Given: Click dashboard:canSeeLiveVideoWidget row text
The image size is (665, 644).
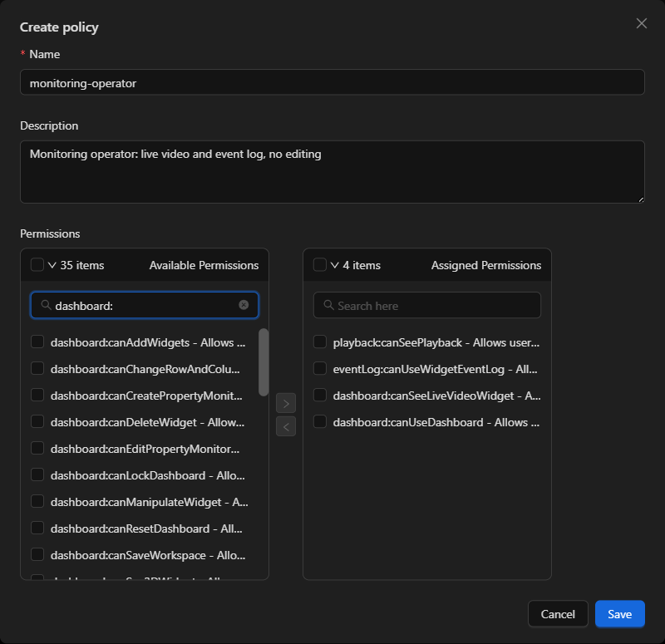Looking at the screenshot, I should 437,396.
